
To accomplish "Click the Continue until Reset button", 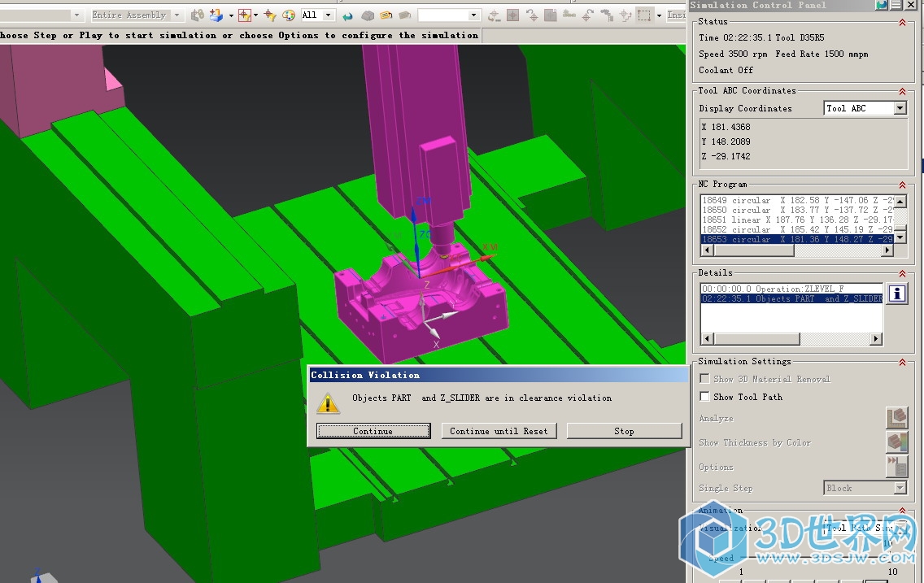I will 499,431.
